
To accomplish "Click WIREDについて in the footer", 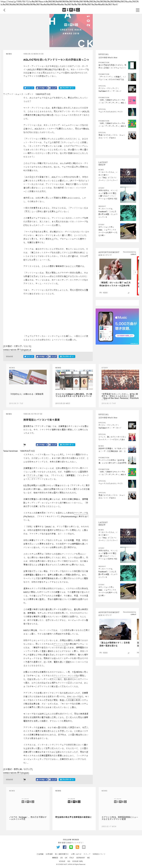I will (99, 854).
